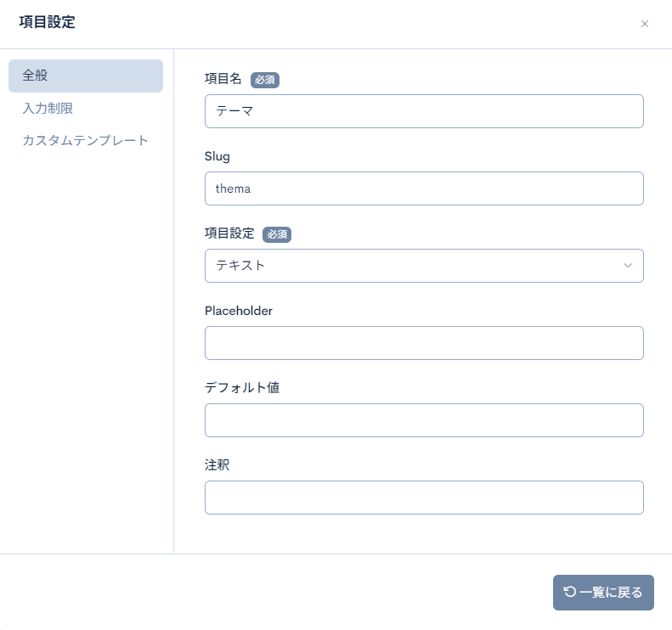The image size is (672, 630).
Task: Click the Placeholder label text
Action: pyautogui.click(x=239, y=311)
